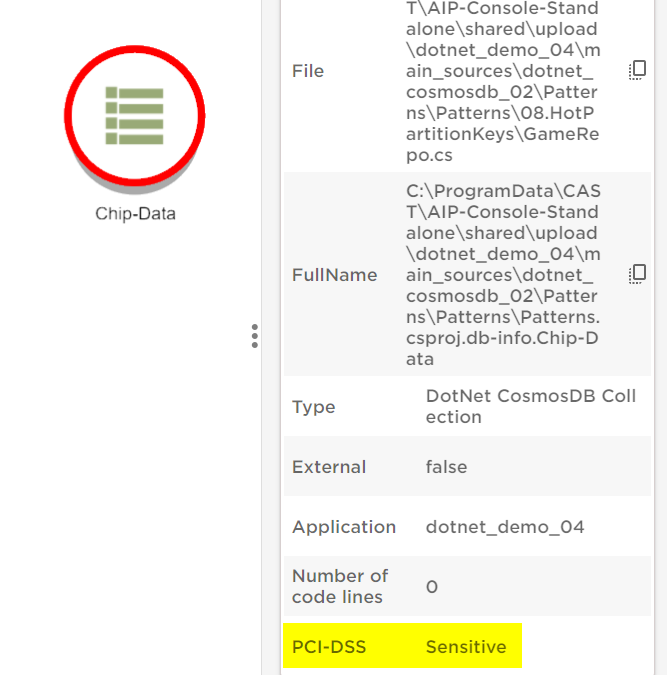Click the External value false

pyautogui.click(x=446, y=467)
